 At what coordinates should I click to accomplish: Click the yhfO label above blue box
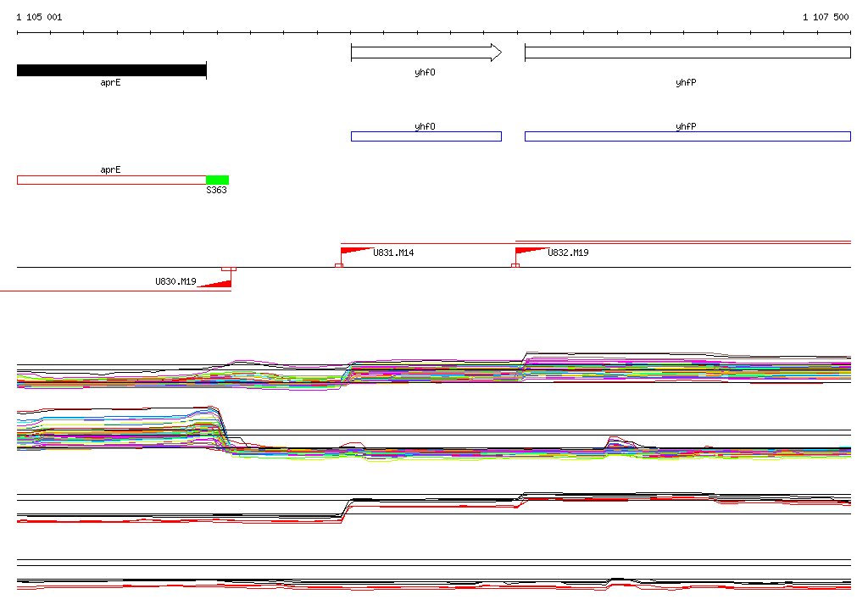pyautogui.click(x=426, y=126)
